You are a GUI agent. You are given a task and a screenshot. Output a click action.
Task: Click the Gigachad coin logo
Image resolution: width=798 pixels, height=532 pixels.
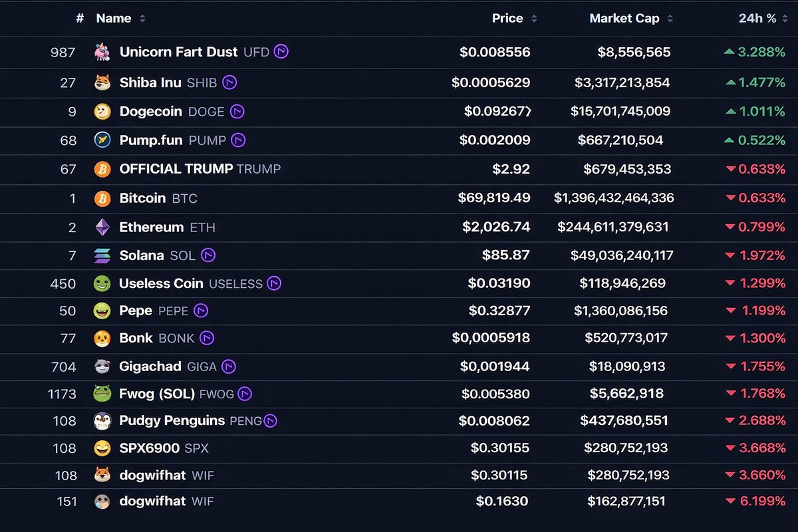(102, 366)
